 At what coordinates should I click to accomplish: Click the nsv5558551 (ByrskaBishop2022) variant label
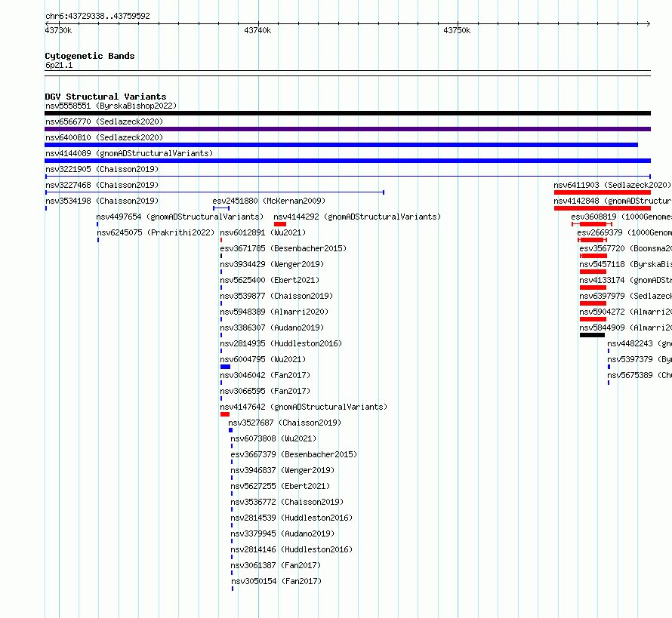pyautogui.click(x=111, y=106)
